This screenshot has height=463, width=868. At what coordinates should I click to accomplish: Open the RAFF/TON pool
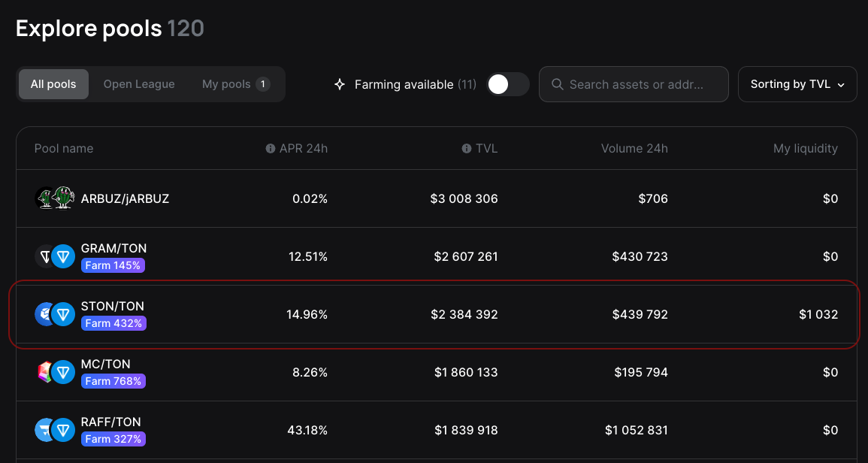(436, 431)
